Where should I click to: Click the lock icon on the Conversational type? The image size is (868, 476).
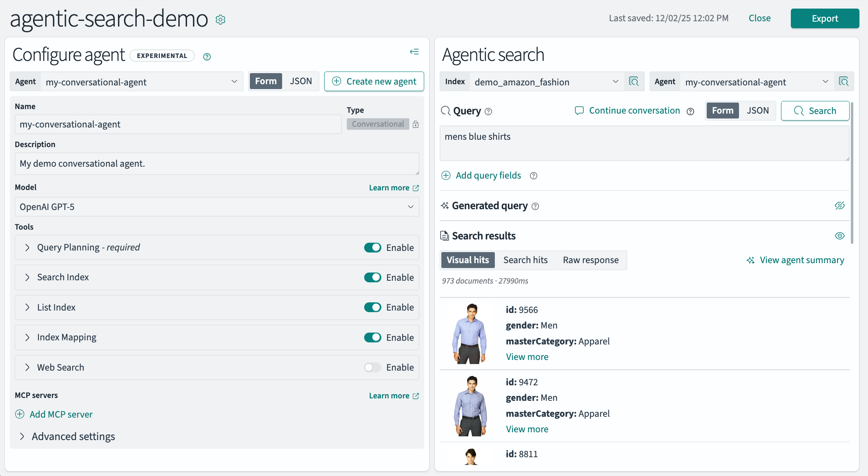click(415, 124)
